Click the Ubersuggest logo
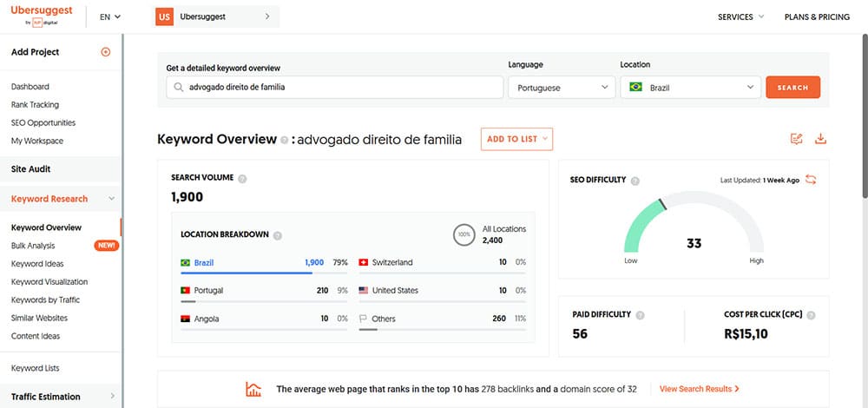Screen dimensions: 868x408 point(41,16)
